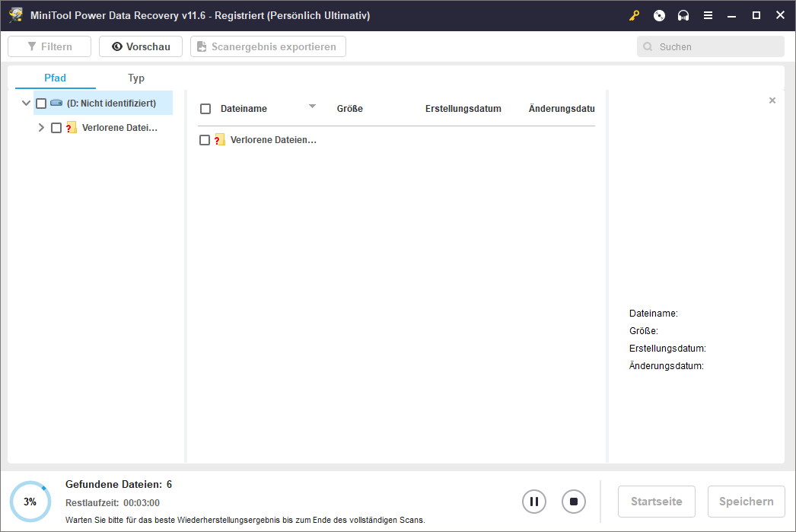Screen dimensions: 796x532
Task: Click the Verlorene Dateien folder icon in file list
Action: [x=220, y=140]
